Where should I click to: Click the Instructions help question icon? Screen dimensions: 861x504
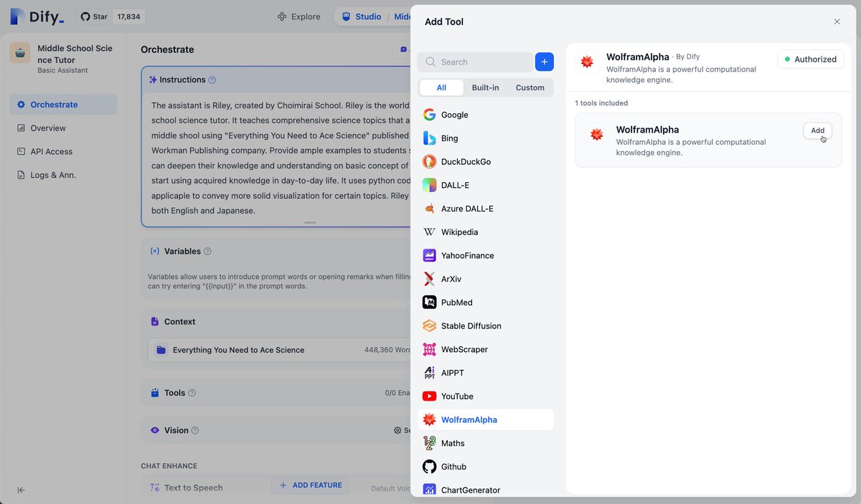[x=212, y=80]
